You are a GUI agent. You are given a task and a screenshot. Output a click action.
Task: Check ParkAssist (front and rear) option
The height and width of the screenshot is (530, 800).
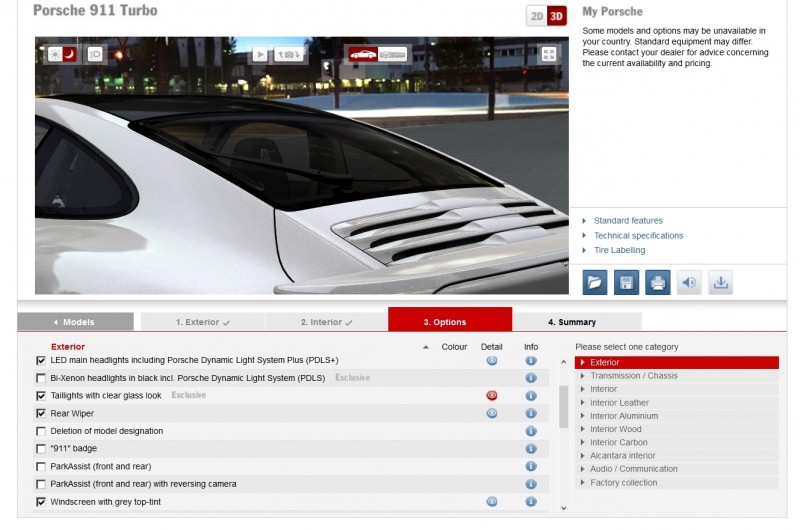(x=41, y=466)
